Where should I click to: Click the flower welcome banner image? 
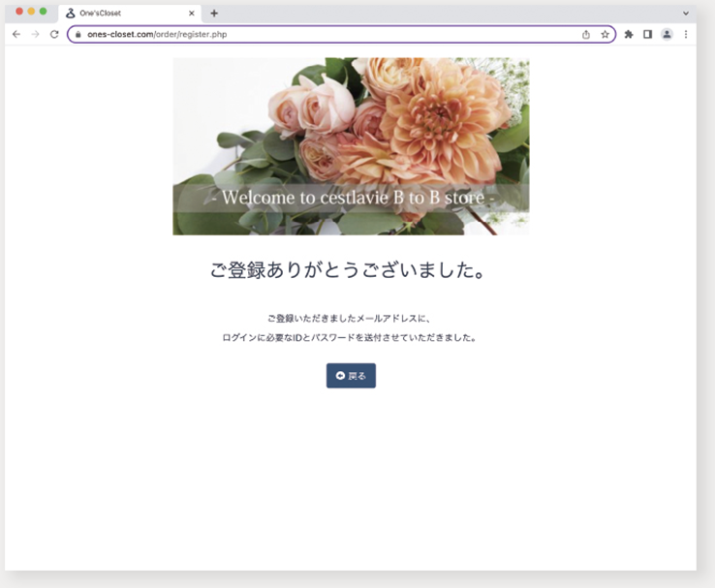(351, 146)
